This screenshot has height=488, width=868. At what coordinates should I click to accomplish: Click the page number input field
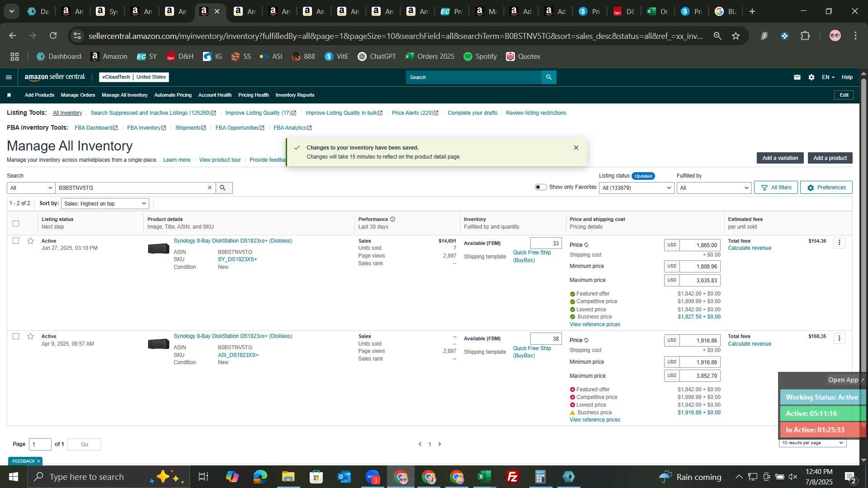coord(40,444)
